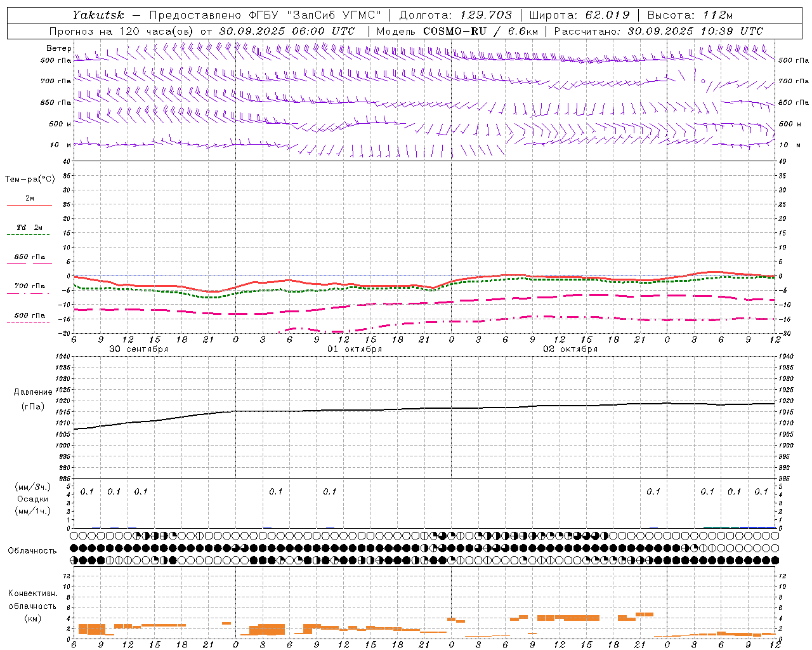Screen dimensions: 812x650
Task: Click the '(км)' unit label under convective cloudiness
Action: click(x=32, y=618)
